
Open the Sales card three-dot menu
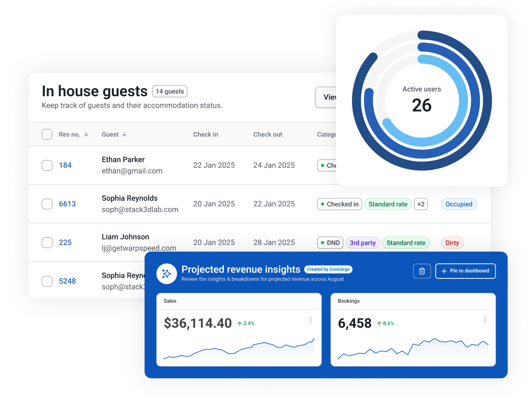tap(312, 320)
